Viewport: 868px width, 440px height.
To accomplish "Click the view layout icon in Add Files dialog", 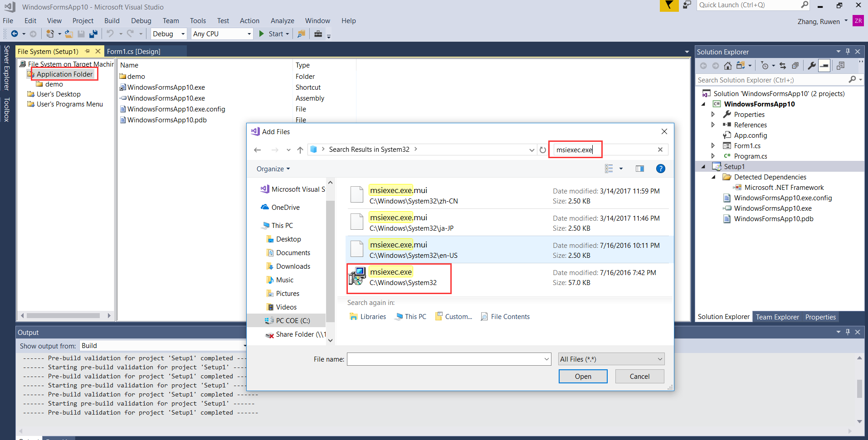I will click(x=609, y=169).
